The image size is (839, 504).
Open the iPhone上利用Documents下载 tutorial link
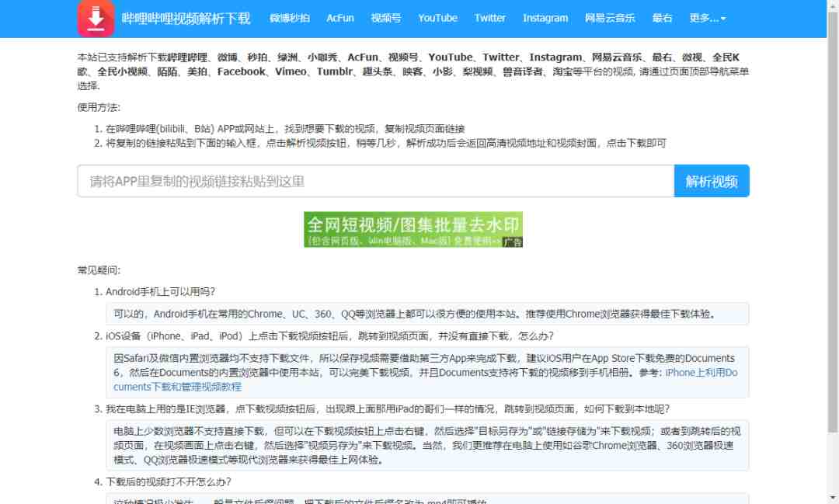pos(426,379)
